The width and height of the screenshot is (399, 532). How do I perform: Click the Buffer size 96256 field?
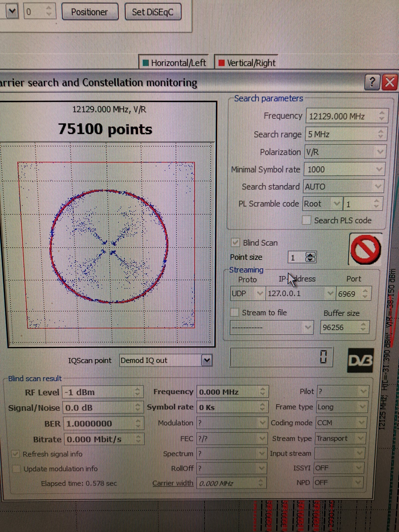click(x=345, y=327)
